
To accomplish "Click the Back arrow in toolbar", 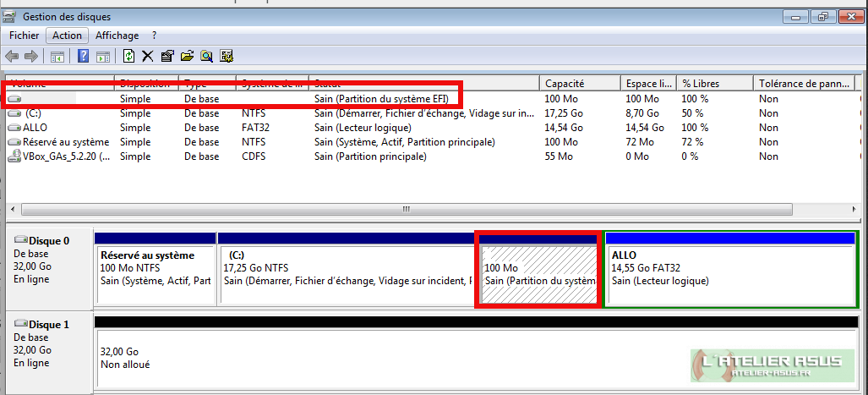I will tap(12, 57).
